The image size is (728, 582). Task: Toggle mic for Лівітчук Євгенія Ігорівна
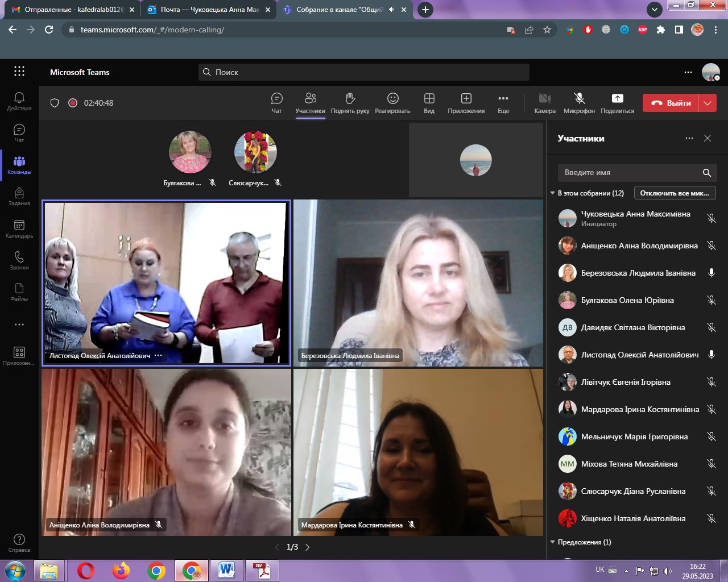(711, 382)
